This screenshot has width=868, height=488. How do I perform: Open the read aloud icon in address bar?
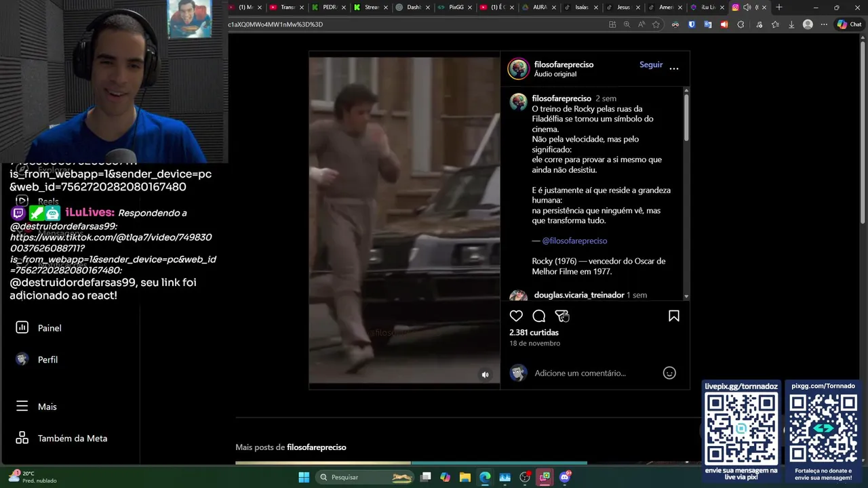click(x=642, y=24)
